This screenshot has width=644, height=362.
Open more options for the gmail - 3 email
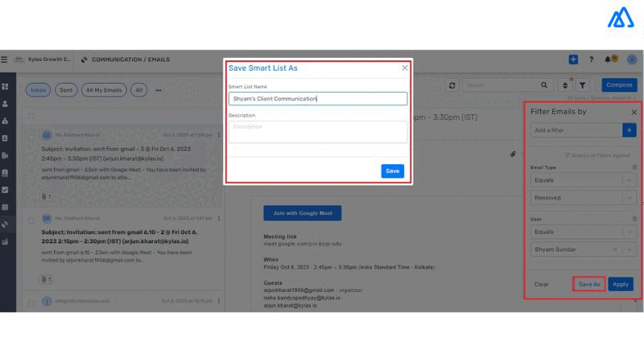[218, 134]
